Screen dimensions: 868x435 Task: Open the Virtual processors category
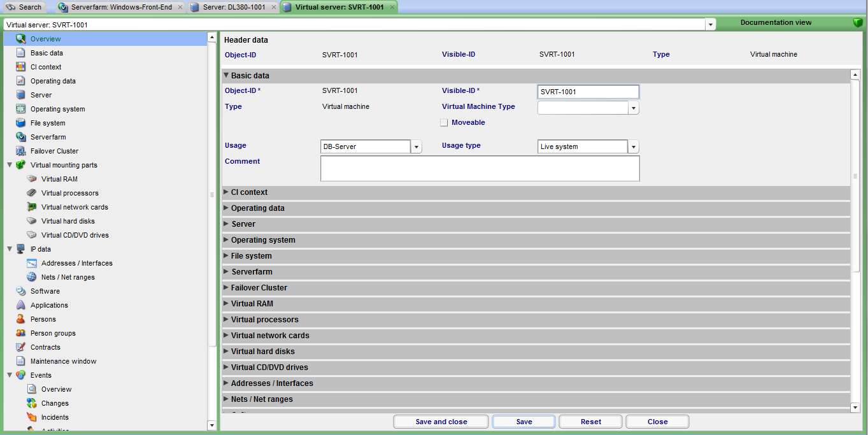click(70, 193)
